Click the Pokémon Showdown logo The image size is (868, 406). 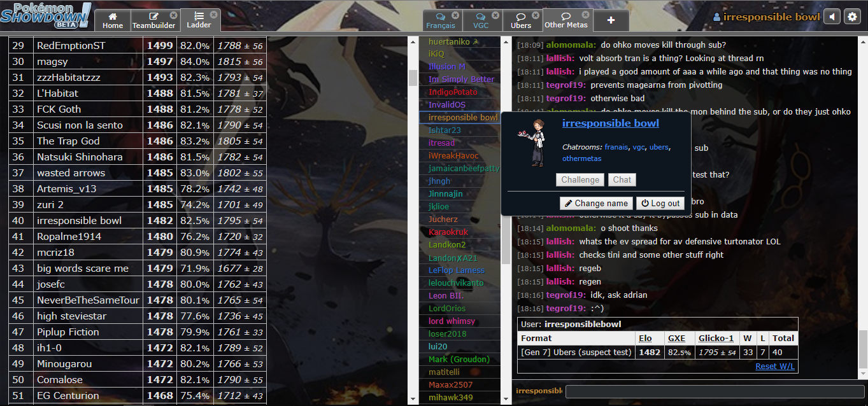[46, 15]
